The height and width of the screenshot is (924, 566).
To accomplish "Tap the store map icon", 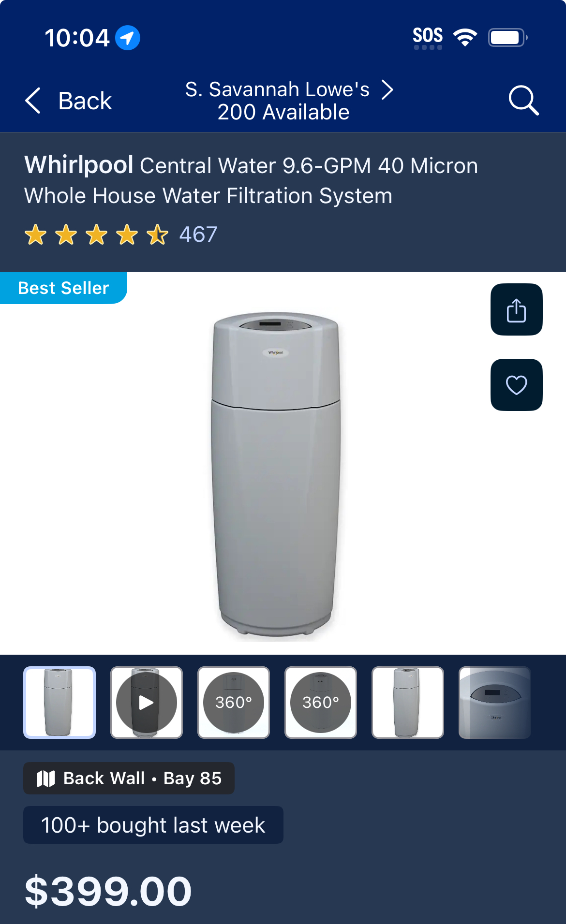I will [46, 778].
